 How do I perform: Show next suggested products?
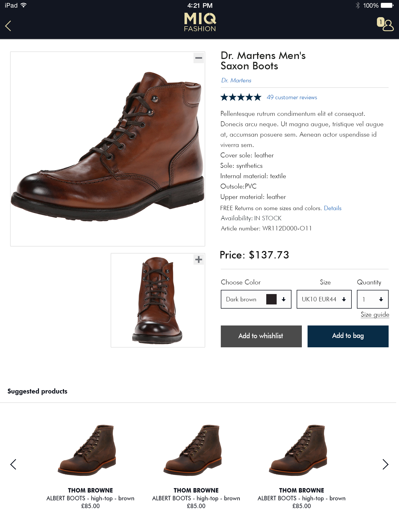(x=385, y=464)
